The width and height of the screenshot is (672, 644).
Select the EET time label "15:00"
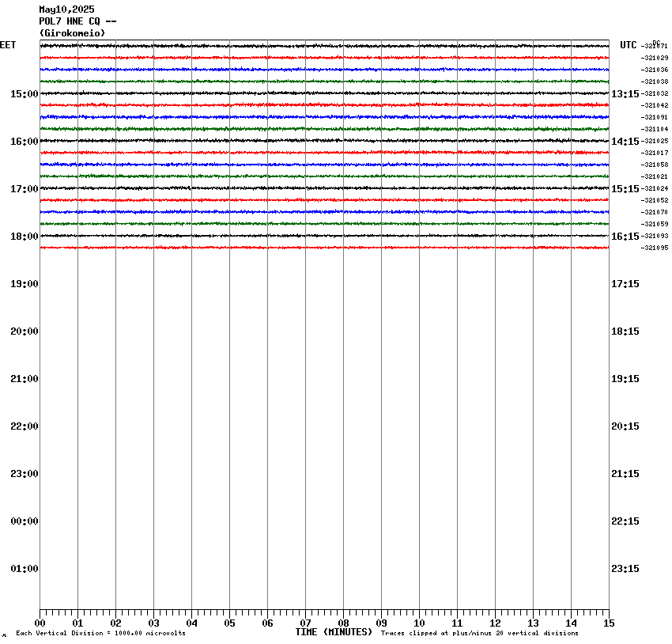(x=25, y=94)
